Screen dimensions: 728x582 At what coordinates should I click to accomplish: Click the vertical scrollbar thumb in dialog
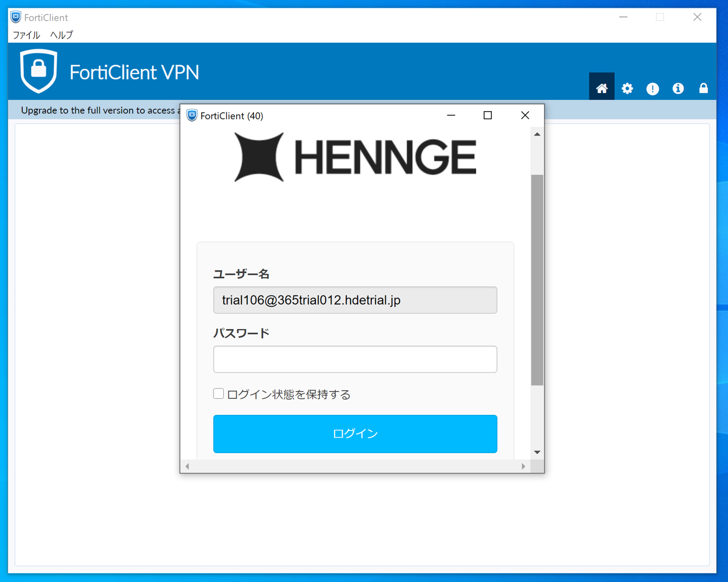click(x=537, y=280)
